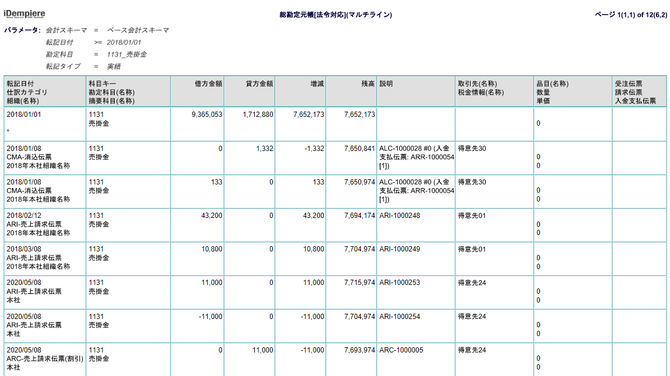Select the 2018/02/12 posting date cell

click(24, 216)
